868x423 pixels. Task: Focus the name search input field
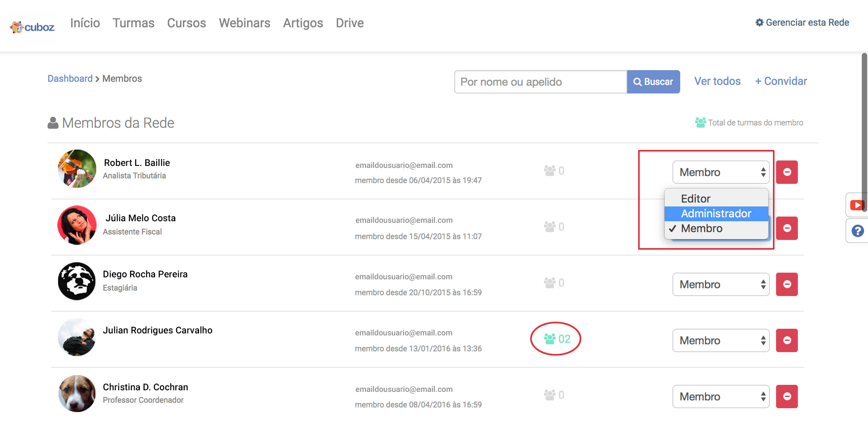[x=540, y=82]
